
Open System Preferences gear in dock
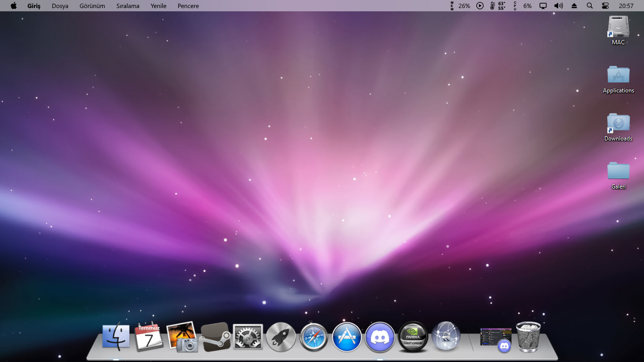pos(248,337)
